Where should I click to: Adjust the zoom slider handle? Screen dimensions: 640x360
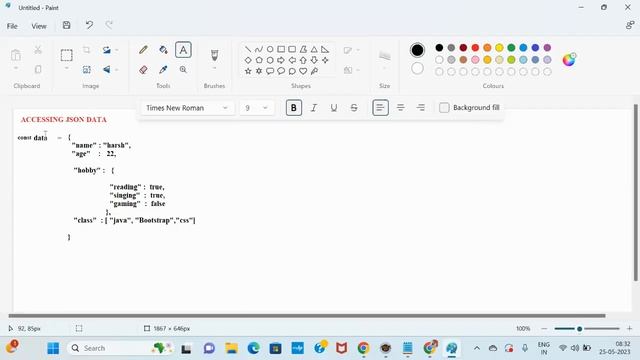579,329
